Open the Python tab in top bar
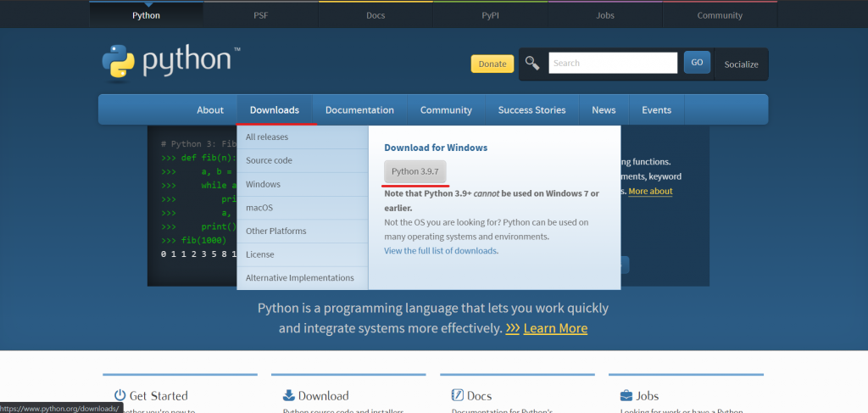 pos(146,15)
